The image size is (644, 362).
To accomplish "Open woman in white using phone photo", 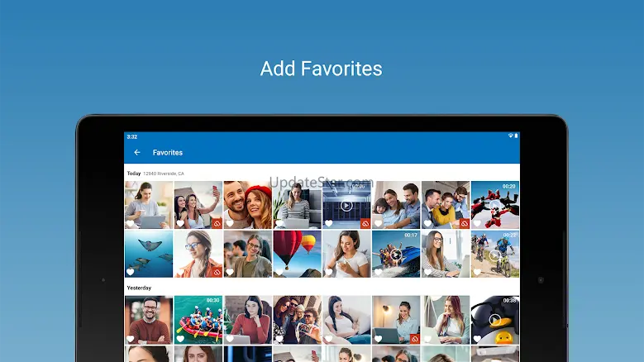I will coord(346,254).
